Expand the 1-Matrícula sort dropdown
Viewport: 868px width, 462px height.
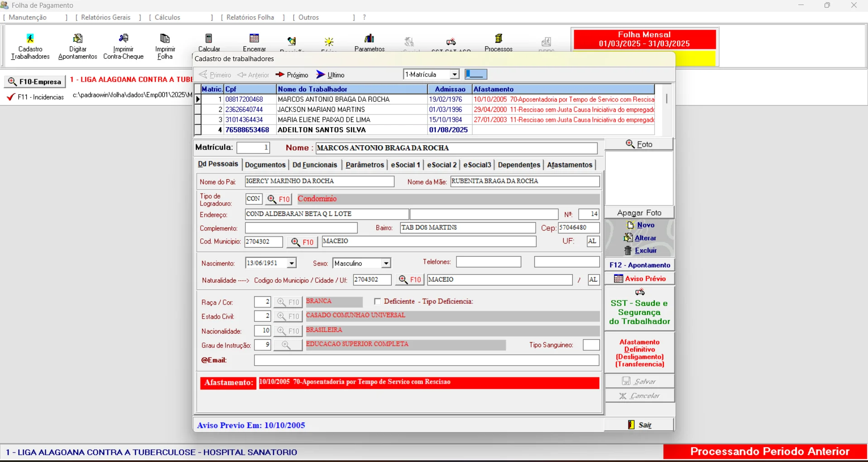(x=454, y=75)
